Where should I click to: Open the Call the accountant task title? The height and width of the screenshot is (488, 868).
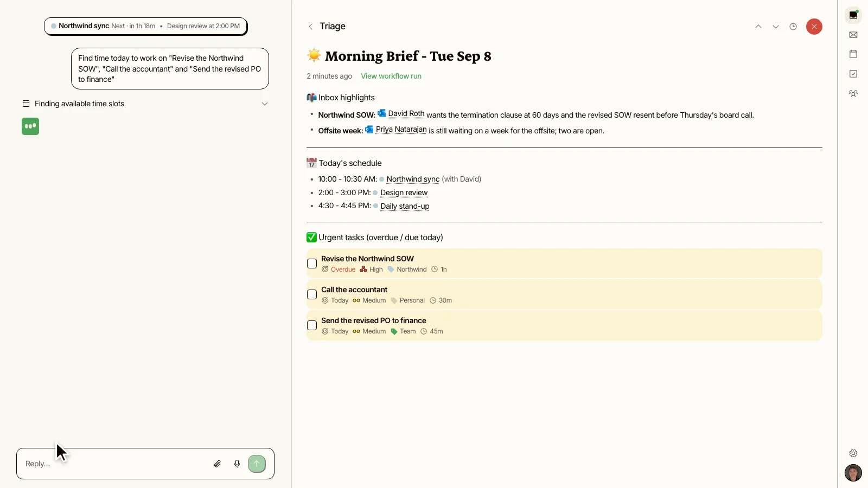tap(354, 290)
